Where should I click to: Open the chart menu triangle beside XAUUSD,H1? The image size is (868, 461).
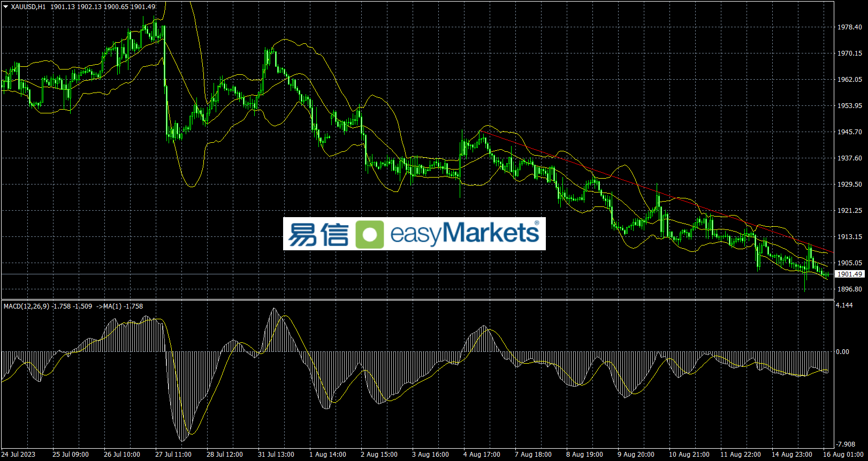[x=6, y=7]
